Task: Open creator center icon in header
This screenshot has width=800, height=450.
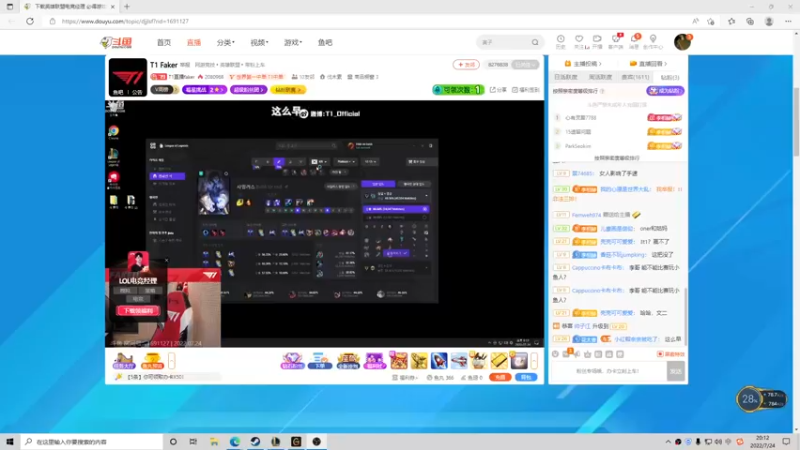Action: click(x=653, y=41)
